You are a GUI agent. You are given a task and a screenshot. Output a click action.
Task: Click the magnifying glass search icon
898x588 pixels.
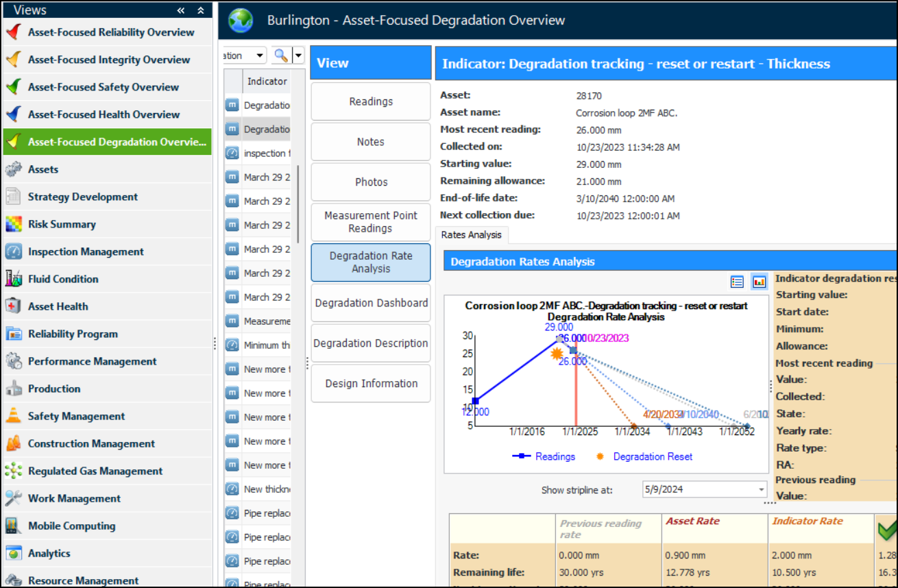(x=280, y=56)
